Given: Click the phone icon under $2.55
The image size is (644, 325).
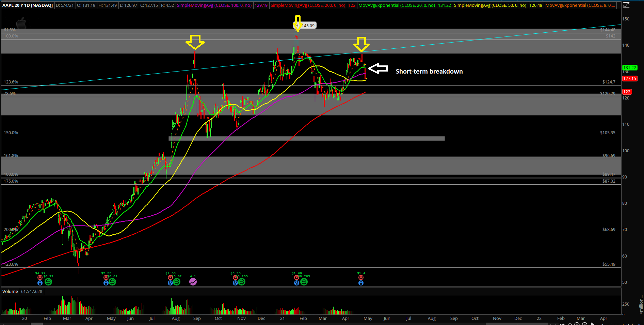Looking at the screenshot, I should point(106,278).
